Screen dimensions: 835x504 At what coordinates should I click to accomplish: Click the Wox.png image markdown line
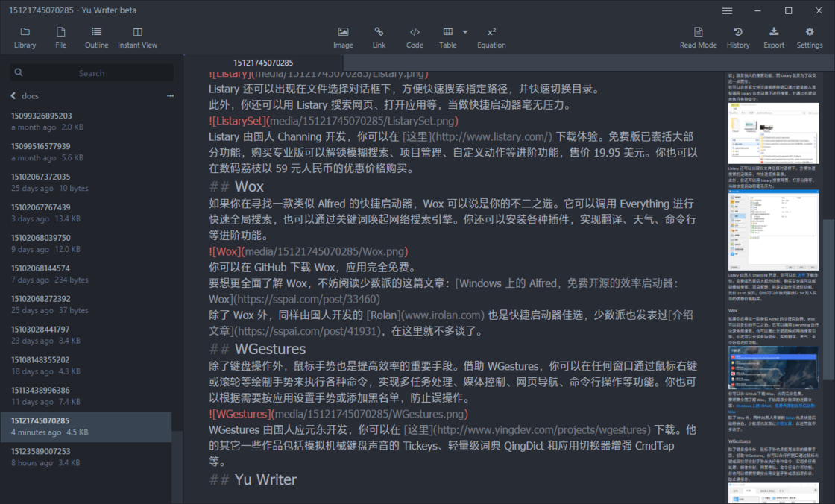click(309, 251)
